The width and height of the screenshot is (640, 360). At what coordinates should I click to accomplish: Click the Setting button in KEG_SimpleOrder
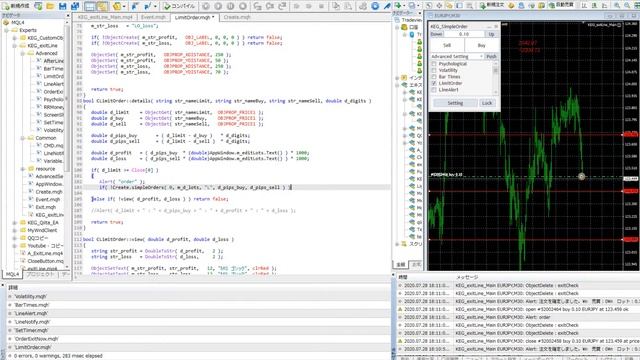[x=455, y=103]
